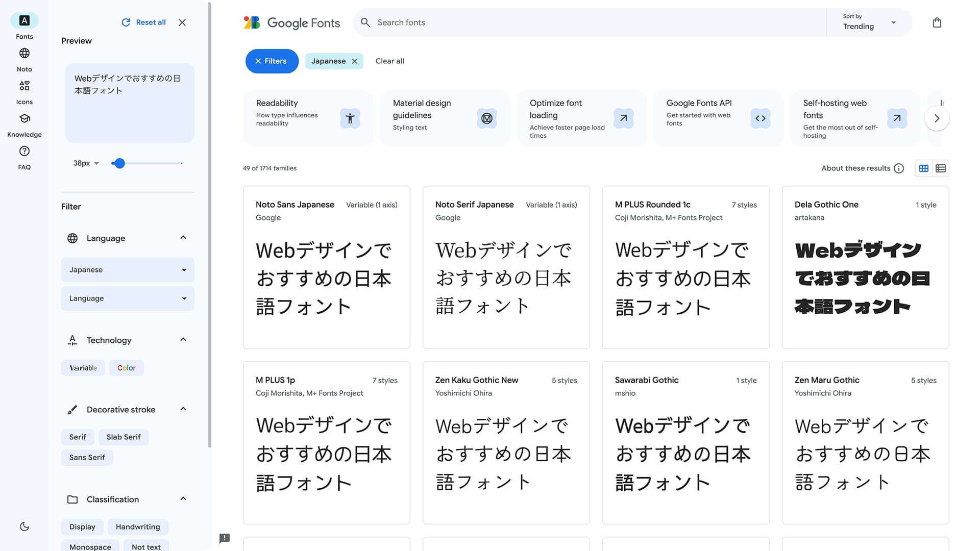Toggle dark mode moon icon
The height and width of the screenshot is (551, 980).
coord(24,527)
